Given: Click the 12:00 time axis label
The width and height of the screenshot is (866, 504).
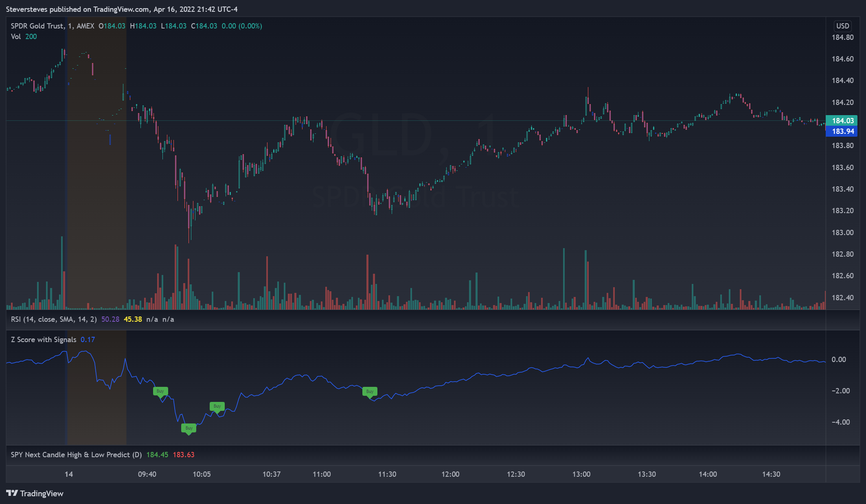Looking at the screenshot, I should [x=450, y=474].
